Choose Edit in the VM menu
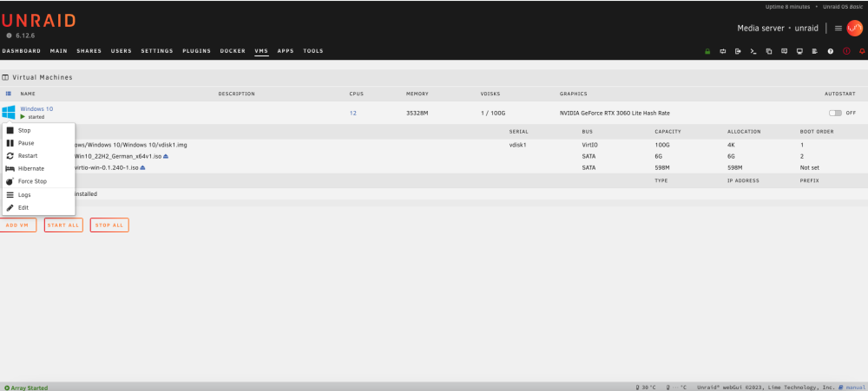 [x=39, y=208]
